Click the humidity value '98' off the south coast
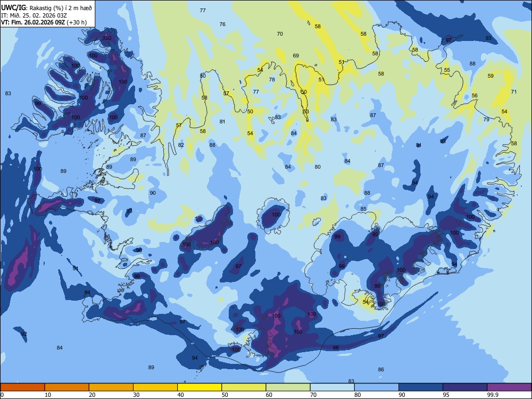Image resolution: width=532 pixels, height=399 pixels. [336, 347]
